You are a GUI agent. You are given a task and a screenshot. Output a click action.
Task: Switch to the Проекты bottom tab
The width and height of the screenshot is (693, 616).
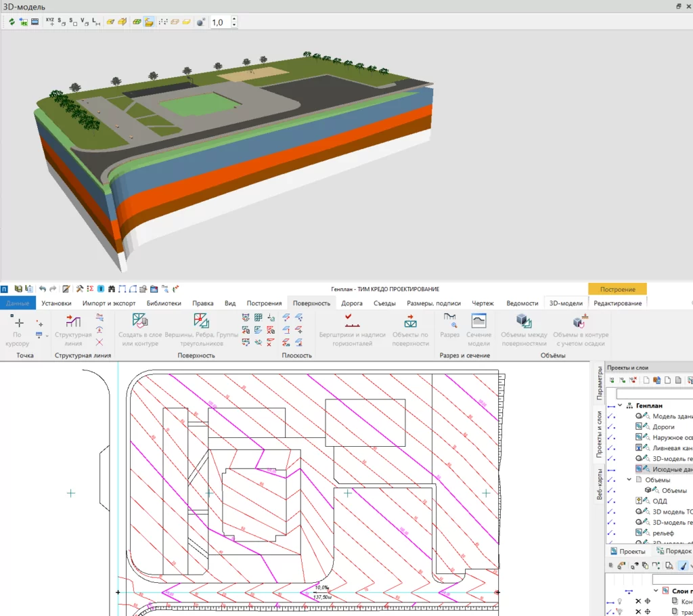pos(628,551)
